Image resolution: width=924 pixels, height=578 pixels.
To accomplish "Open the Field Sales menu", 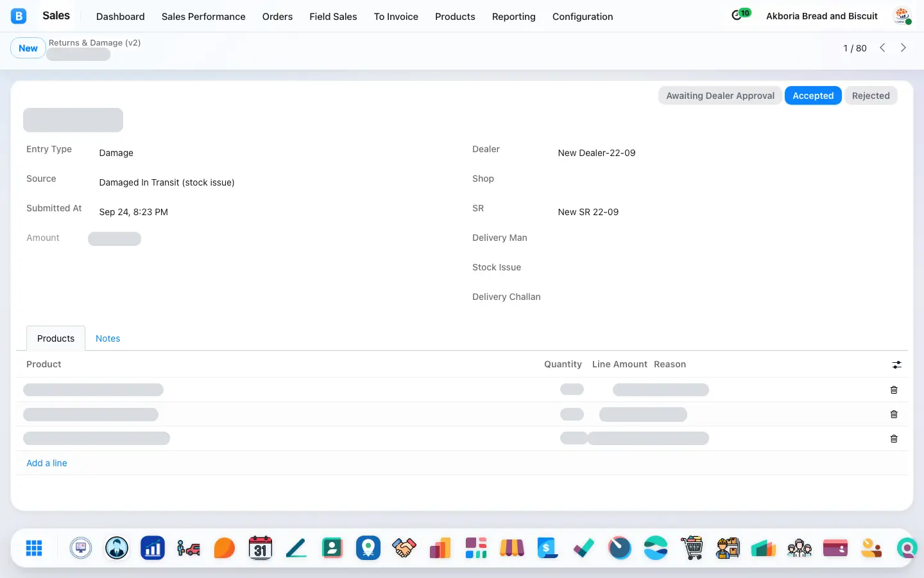I will pos(333,17).
